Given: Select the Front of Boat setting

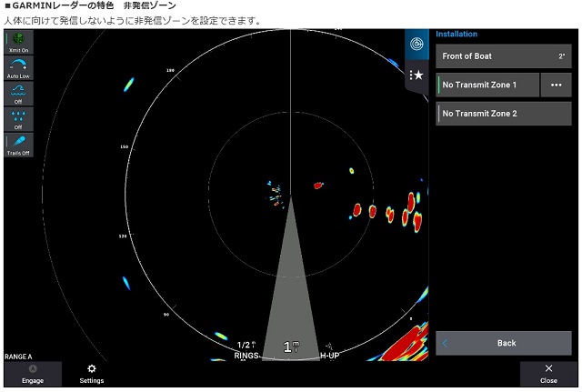Looking at the screenshot, I should point(503,56).
